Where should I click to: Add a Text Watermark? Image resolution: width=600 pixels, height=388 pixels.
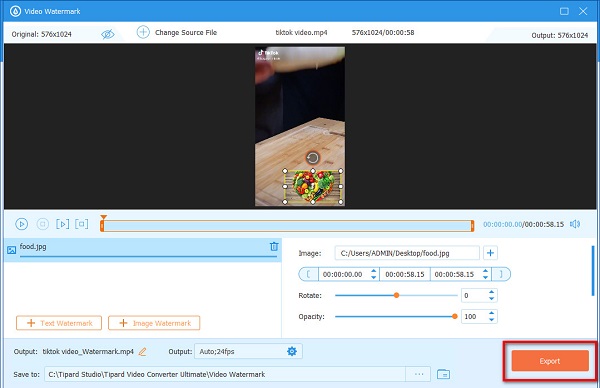pyautogui.click(x=59, y=323)
